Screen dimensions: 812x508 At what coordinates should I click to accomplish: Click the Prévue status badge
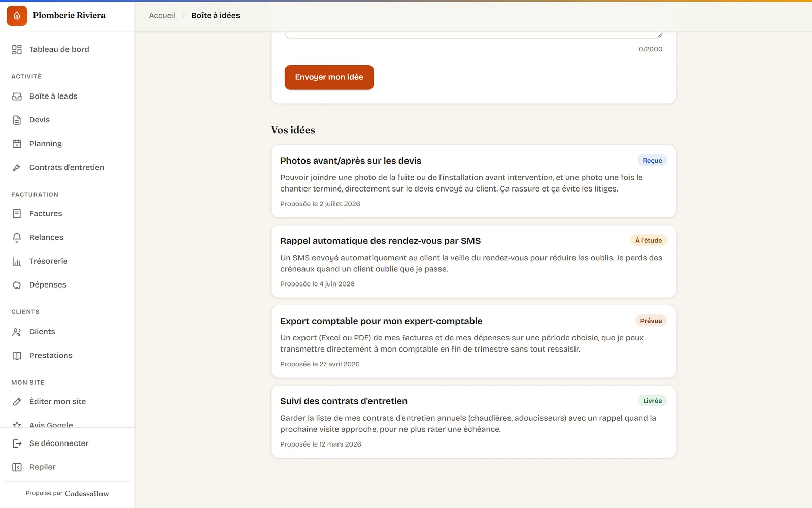pyautogui.click(x=651, y=321)
